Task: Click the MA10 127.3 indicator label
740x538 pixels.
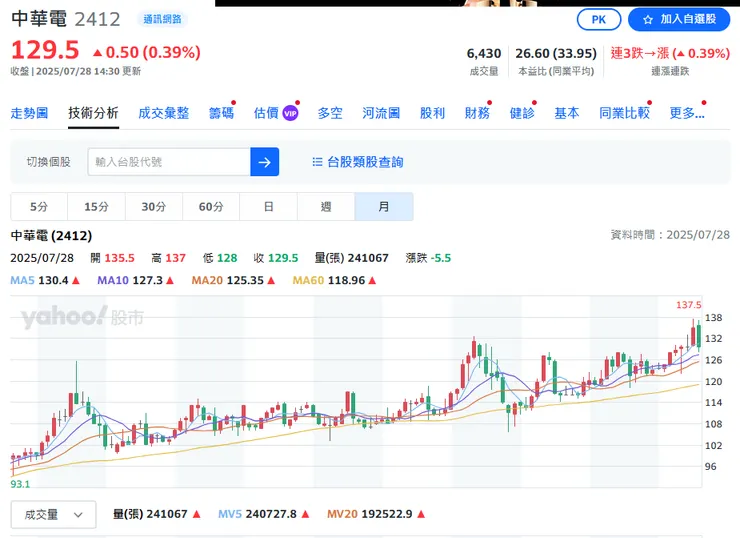Action: click(135, 280)
